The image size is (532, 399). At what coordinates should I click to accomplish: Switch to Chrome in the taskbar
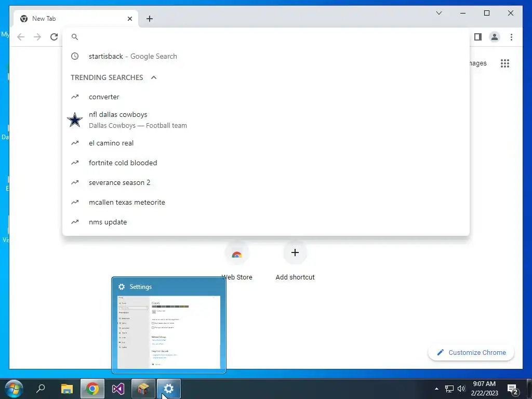point(92,389)
